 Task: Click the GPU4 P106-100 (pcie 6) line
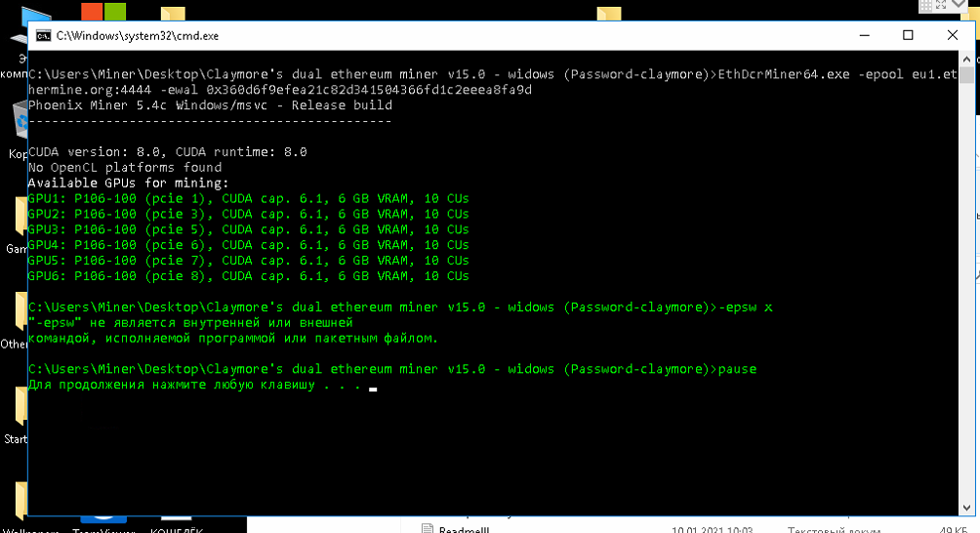click(x=248, y=245)
